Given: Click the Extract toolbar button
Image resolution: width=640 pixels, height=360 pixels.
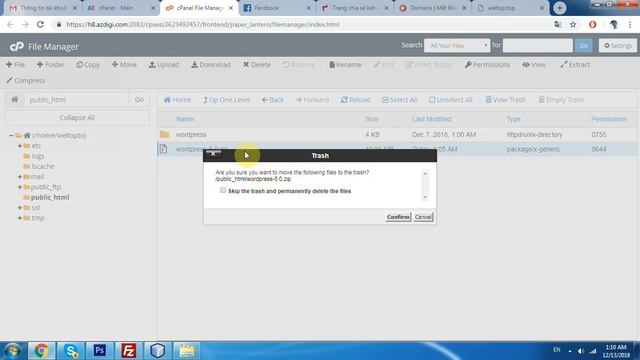Looking at the screenshot, I should [x=575, y=64].
